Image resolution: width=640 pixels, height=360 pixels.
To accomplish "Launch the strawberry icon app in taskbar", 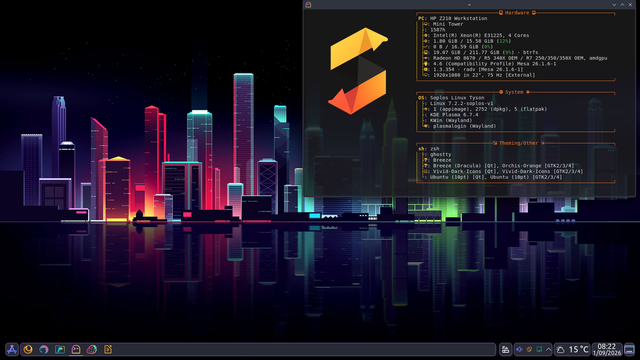I will [92, 349].
